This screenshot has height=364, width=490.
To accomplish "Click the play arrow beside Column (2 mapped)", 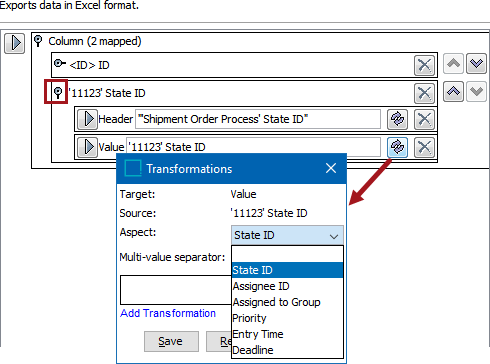I will click(x=14, y=43).
